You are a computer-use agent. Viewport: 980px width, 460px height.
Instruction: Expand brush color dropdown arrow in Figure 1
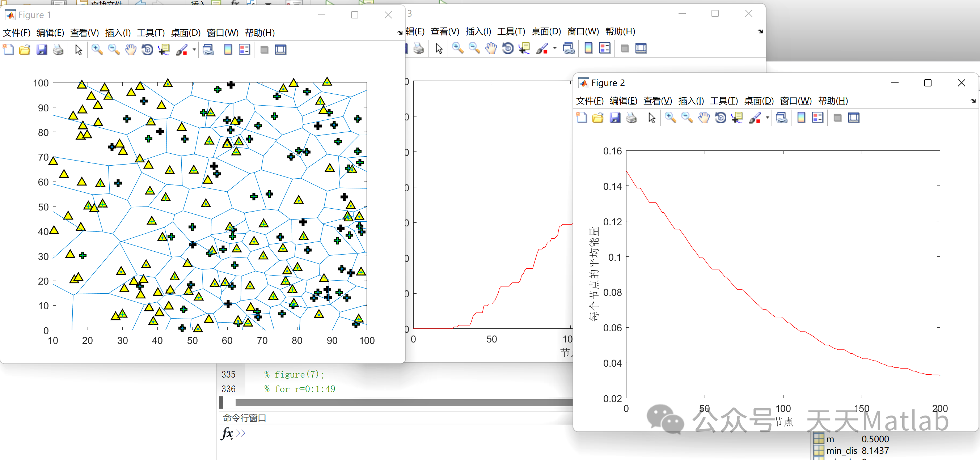tap(194, 50)
